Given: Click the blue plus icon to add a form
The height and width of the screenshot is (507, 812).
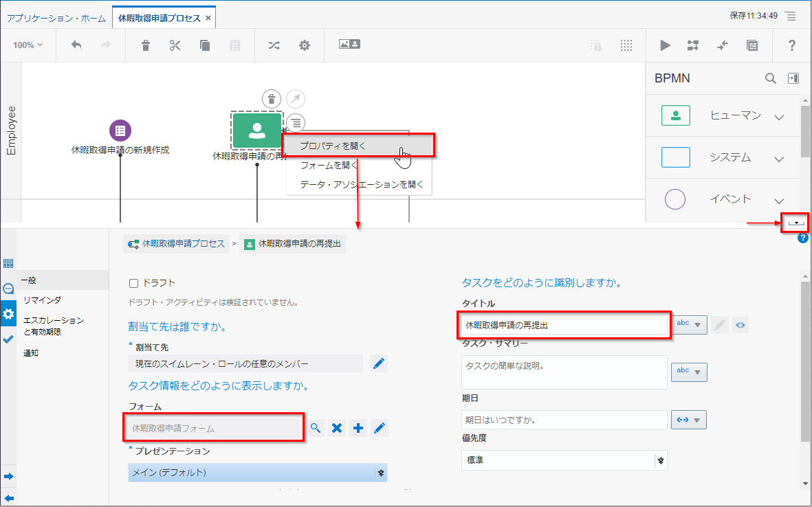Looking at the screenshot, I should click(x=358, y=428).
